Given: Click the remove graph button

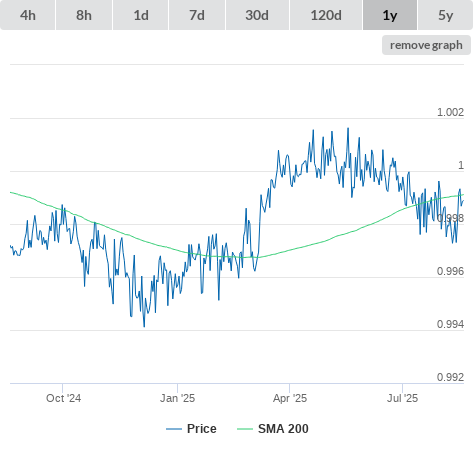Looking at the screenshot, I should point(426,45).
